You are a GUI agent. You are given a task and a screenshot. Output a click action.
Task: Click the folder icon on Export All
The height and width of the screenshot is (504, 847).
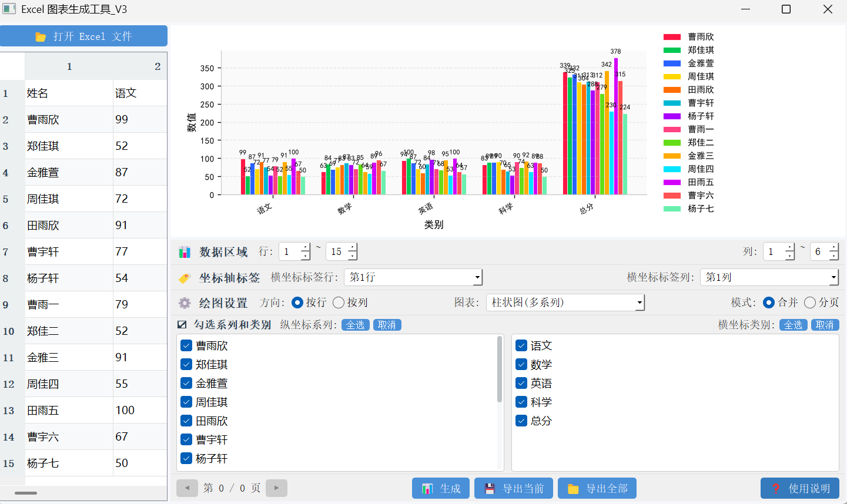[573, 489]
